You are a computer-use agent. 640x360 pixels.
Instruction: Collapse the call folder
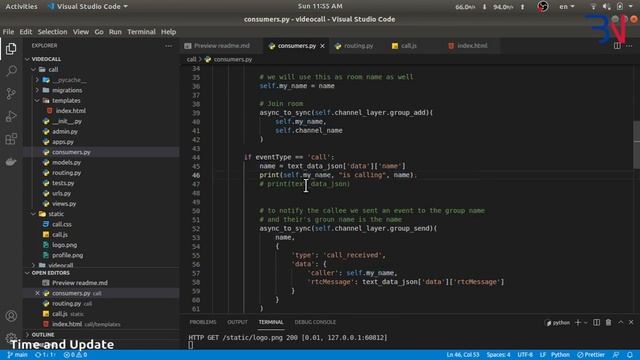[33, 69]
